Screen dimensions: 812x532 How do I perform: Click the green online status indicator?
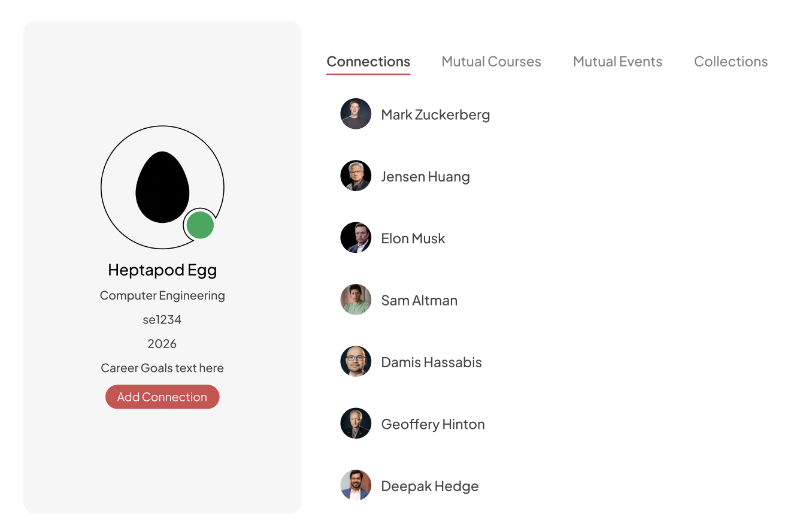pyautogui.click(x=200, y=225)
